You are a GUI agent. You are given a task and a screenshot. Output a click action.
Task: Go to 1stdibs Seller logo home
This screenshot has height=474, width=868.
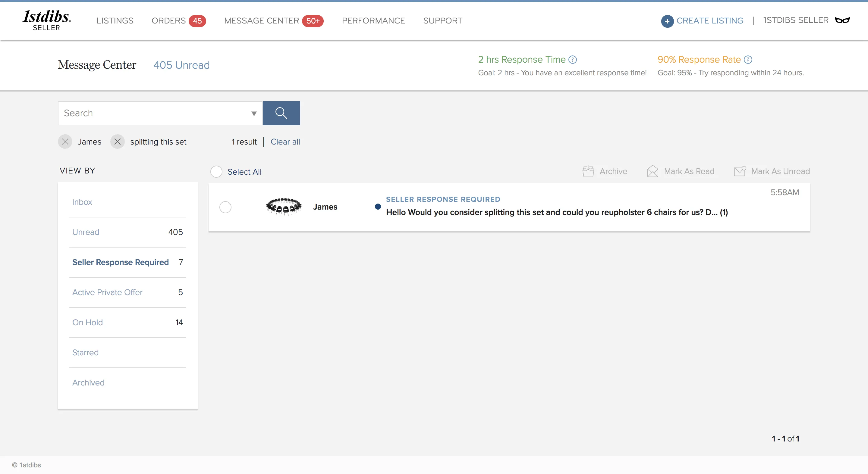46,20
